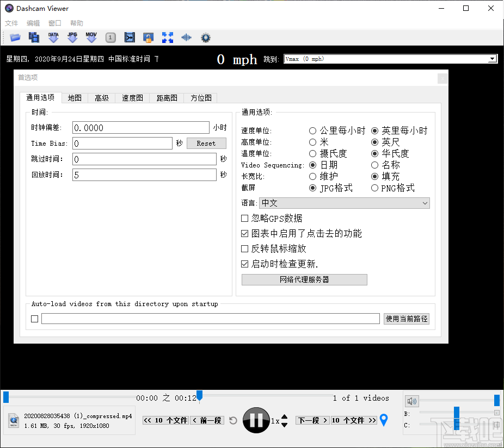The width and height of the screenshot is (504, 448).
Task: Open the settings gear icon in the toolbar
Action: point(205,37)
